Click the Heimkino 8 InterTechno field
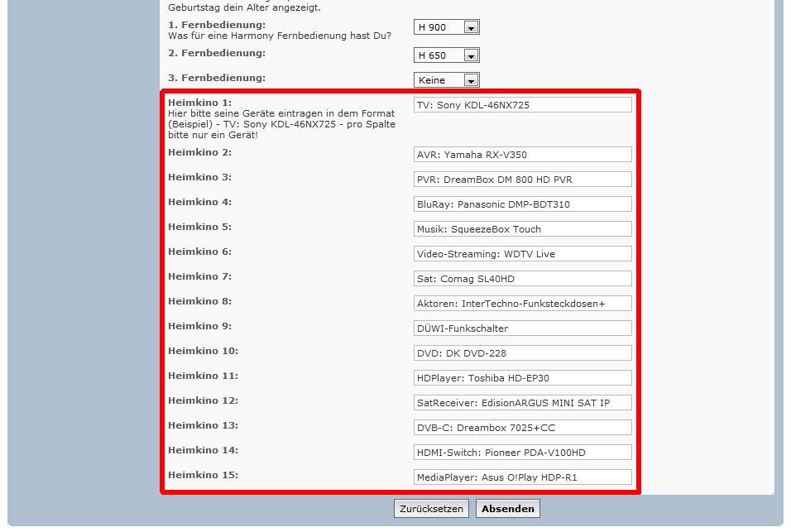Screen dimensions: 791x532 [523, 304]
